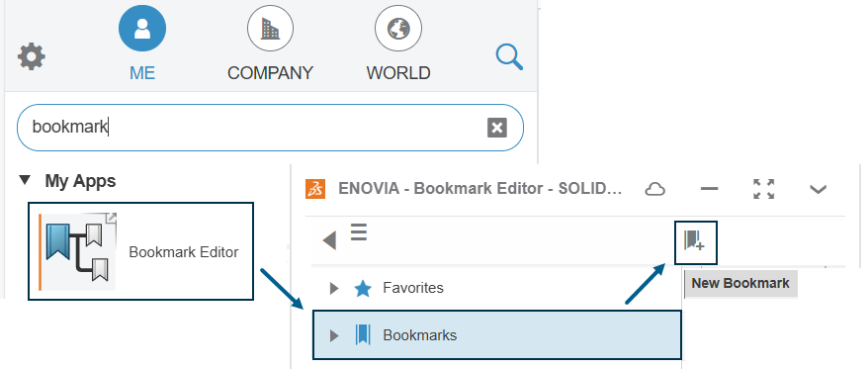Open the settings gear icon
Screen dimensions: 868x369
pos(32,56)
